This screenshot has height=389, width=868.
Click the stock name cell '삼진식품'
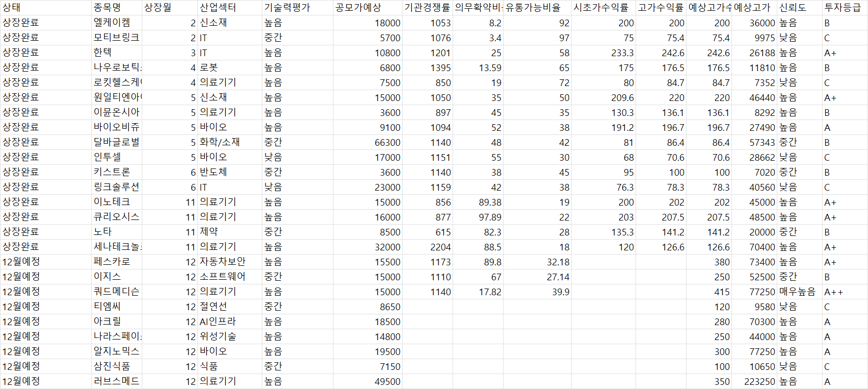[x=116, y=366]
